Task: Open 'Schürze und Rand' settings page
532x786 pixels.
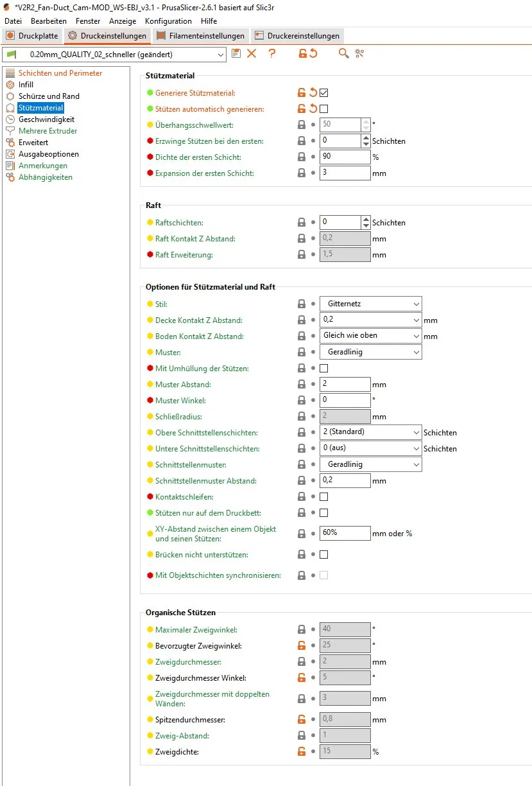Action: [x=49, y=96]
